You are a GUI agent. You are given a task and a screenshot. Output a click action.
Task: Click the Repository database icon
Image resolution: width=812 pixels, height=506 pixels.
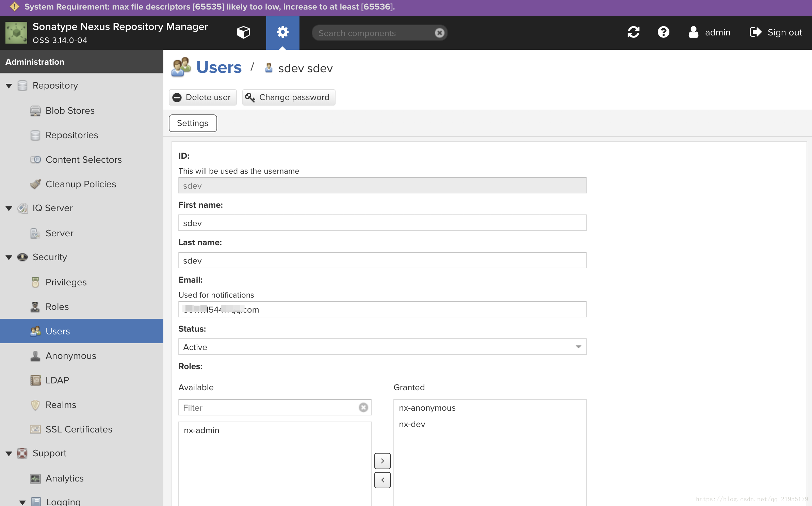[22, 85]
